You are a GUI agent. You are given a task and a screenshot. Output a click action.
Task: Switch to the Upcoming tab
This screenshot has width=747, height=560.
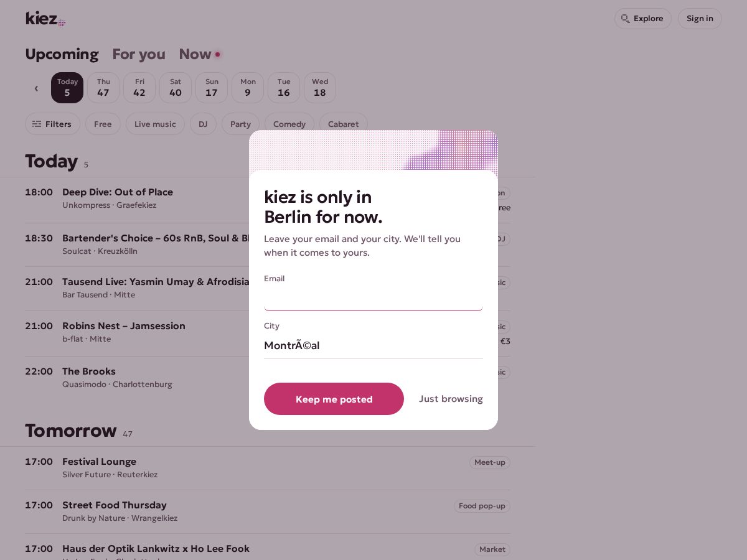62,54
